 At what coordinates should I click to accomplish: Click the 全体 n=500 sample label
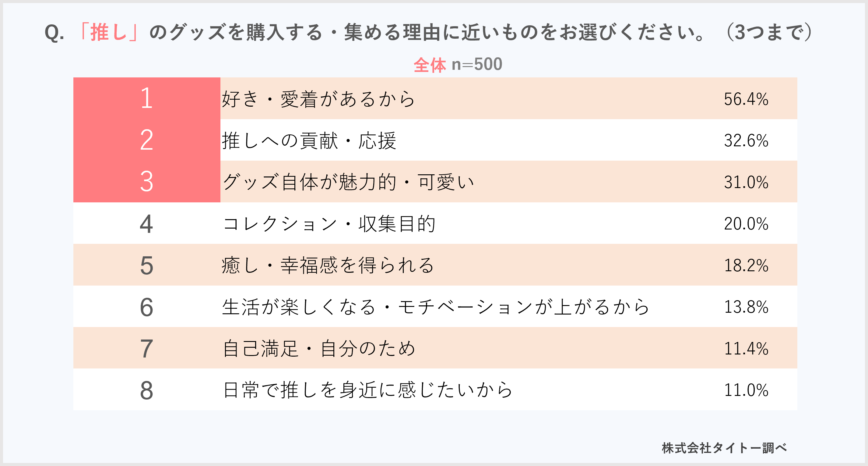(458, 64)
